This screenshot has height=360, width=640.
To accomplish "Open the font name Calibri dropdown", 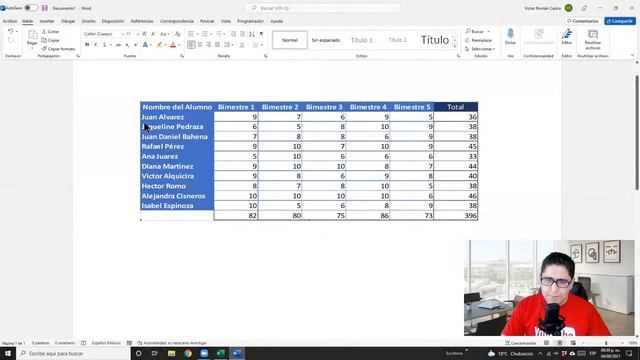I will tap(122, 34).
